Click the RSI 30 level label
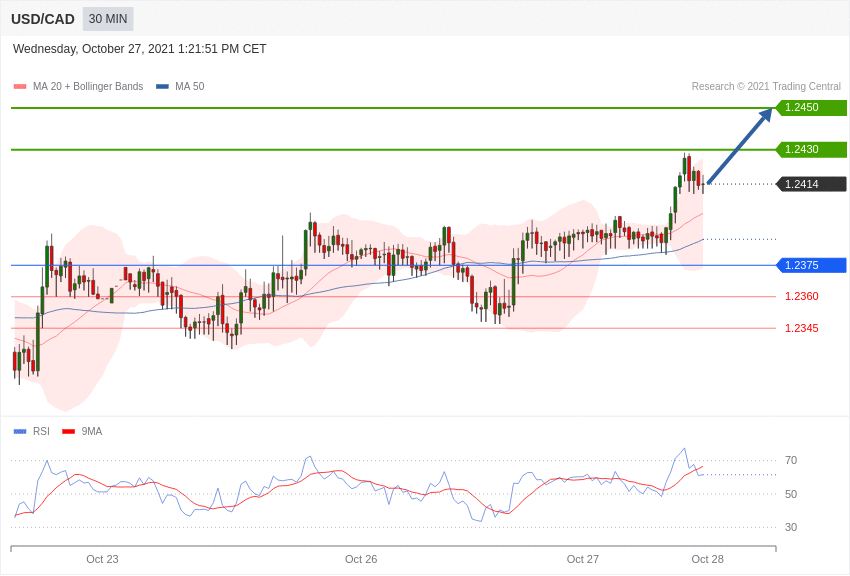This screenshot has width=850, height=576. pyautogui.click(x=791, y=527)
